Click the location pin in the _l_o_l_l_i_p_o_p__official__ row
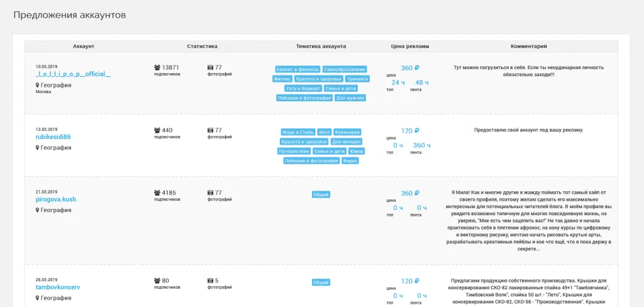This screenshot has height=307, width=644. 37,86
